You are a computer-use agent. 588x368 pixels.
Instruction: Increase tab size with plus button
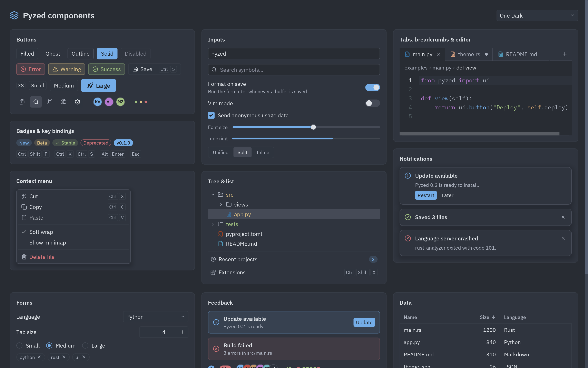click(x=183, y=332)
